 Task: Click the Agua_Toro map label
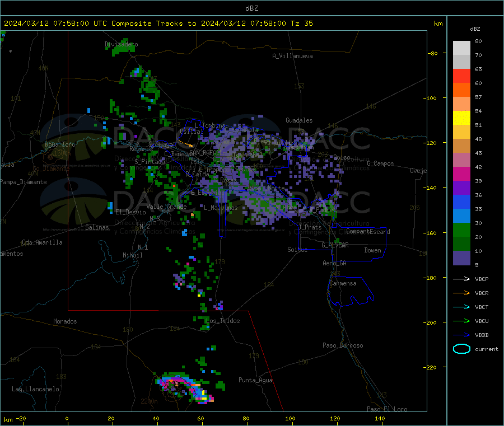pos(60,144)
